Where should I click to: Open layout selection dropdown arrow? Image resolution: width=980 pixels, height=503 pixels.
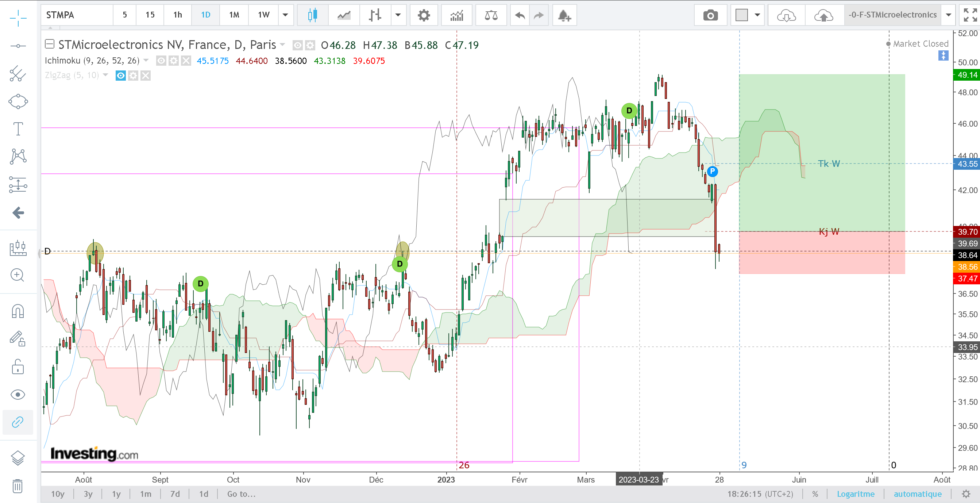pyautogui.click(x=757, y=15)
